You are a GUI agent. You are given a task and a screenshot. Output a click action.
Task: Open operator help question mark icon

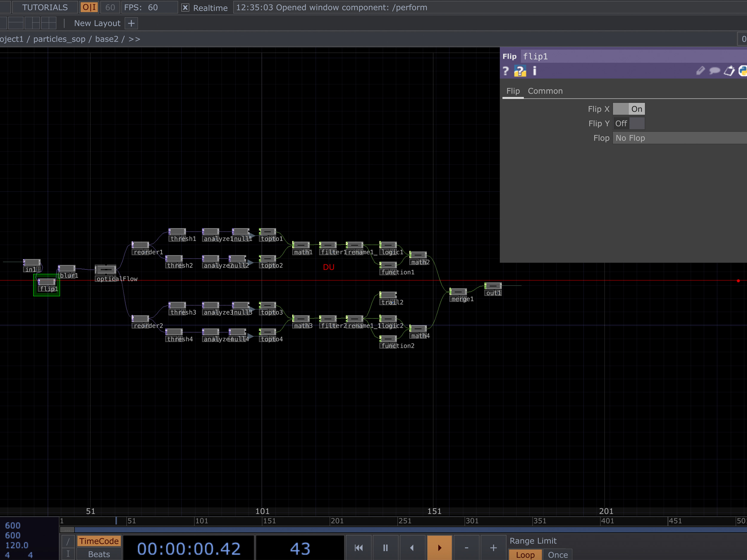(506, 71)
